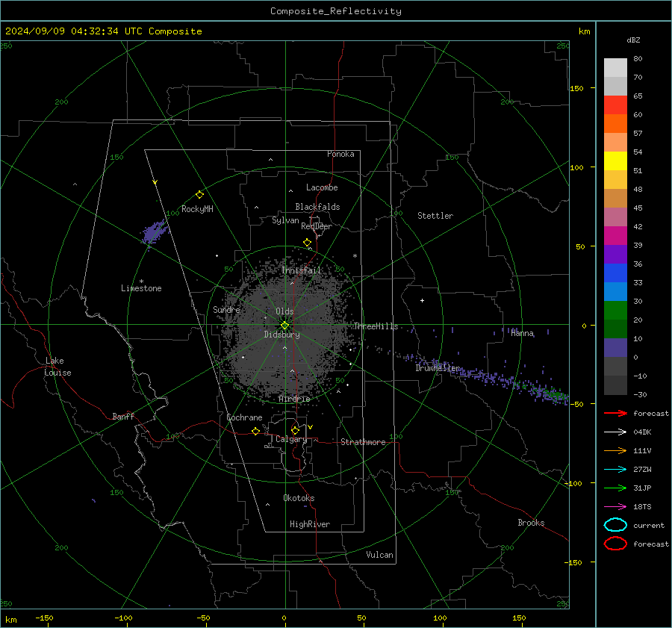Screen dimensions: 672x628
Task: Choose the violet swatch between 39 and 36
Action: (x=615, y=254)
